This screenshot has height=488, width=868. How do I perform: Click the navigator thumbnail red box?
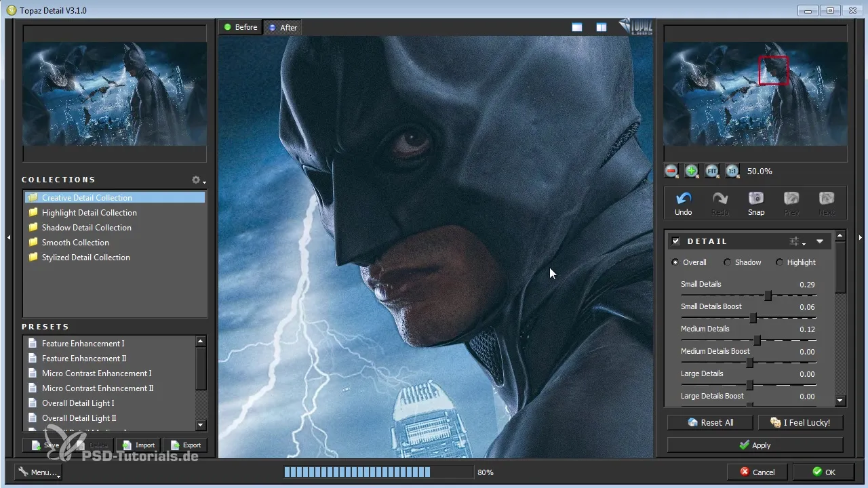[x=773, y=70]
